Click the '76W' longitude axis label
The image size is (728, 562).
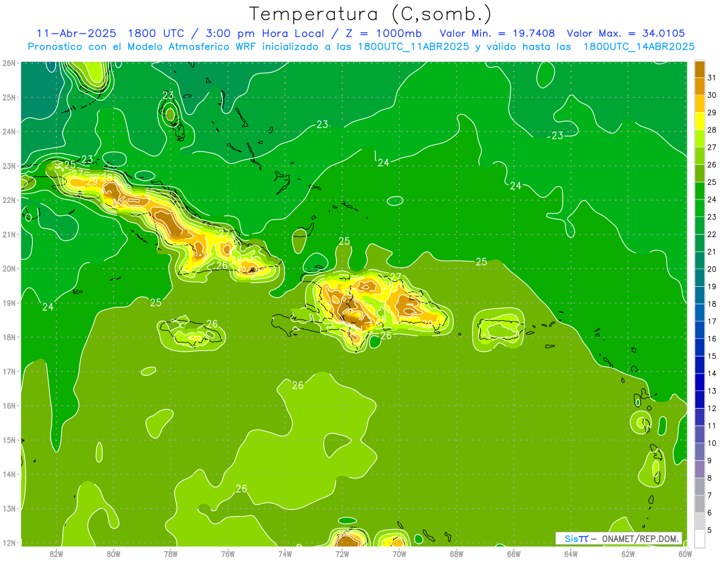click(227, 554)
